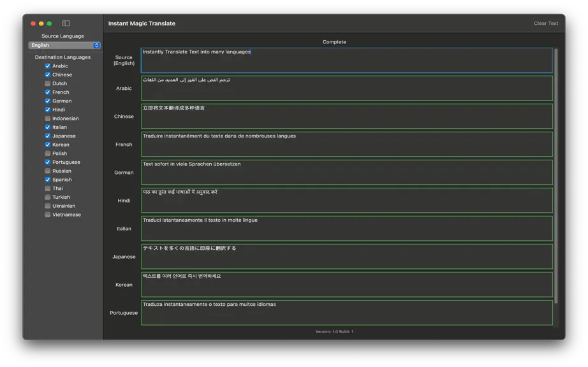This screenshot has width=588, height=367.
Task: Tick the Ukrainian checkbox
Action: 48,206
